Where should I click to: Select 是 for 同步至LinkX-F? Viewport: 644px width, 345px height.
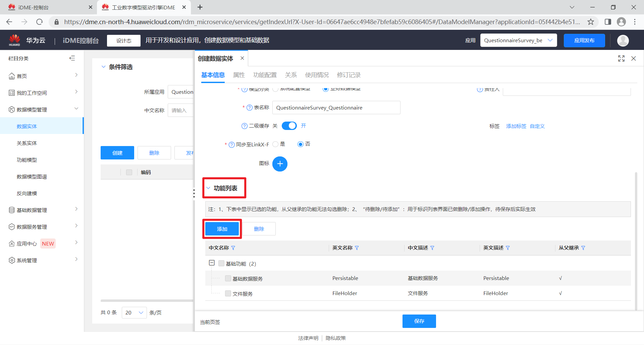pos(275,144)
